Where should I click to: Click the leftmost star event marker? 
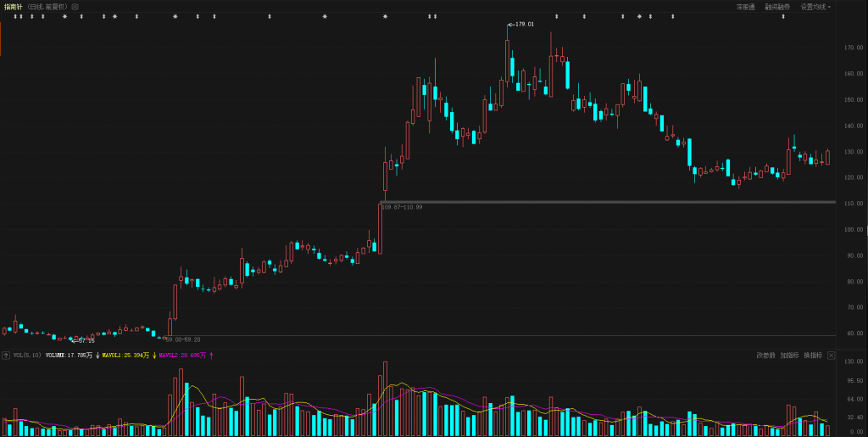click(x=64, y=17)
